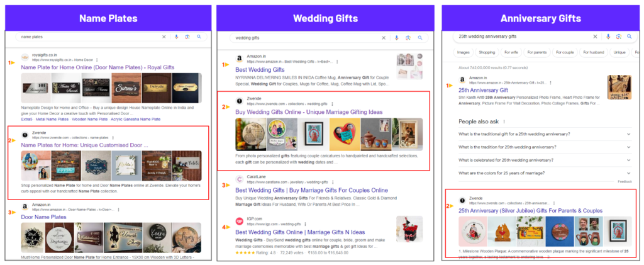Click into the 'name plates' search field
Screen dimensions: 644x265
click(x=88, y=37)
